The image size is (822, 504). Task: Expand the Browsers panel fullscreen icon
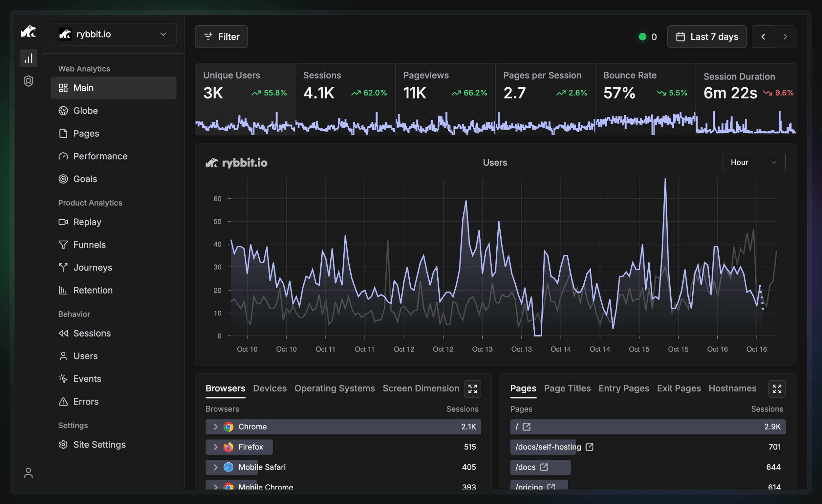click(x=472, y=389)
